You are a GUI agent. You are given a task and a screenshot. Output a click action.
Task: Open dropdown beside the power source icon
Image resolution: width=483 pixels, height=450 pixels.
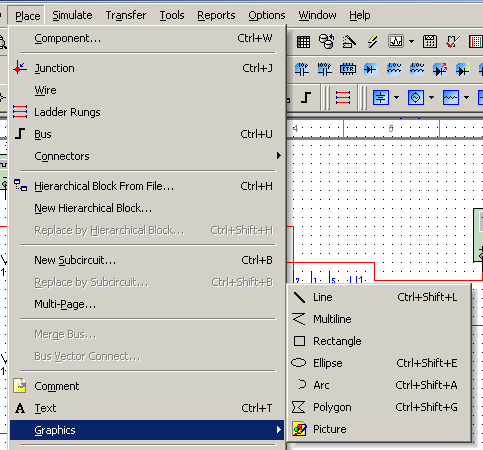pos(396,98)
